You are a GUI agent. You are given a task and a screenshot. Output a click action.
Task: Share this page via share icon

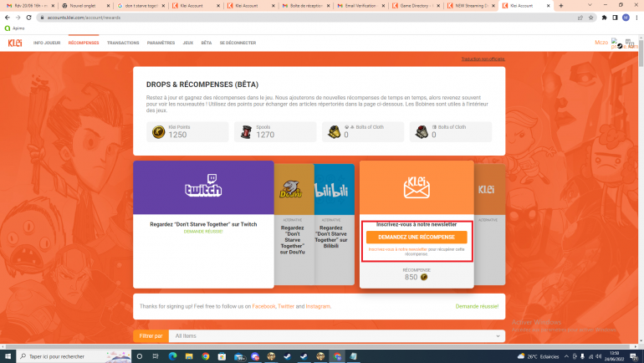coord(580,18)
